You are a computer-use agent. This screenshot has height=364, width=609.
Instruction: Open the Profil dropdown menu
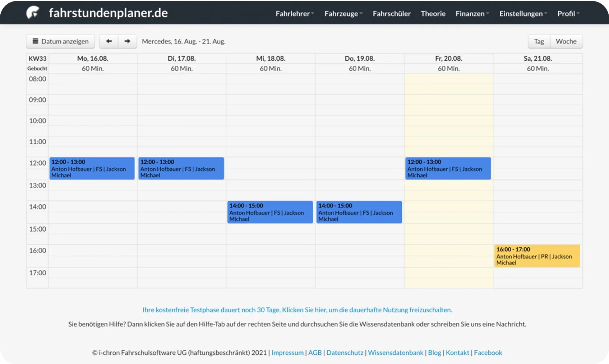click(x=568, y=14)
